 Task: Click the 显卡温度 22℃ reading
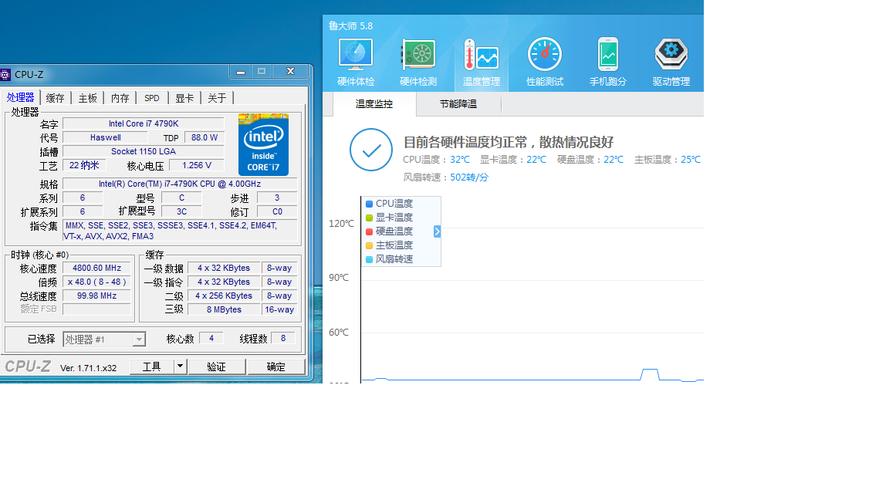click(x=513, y=160)
